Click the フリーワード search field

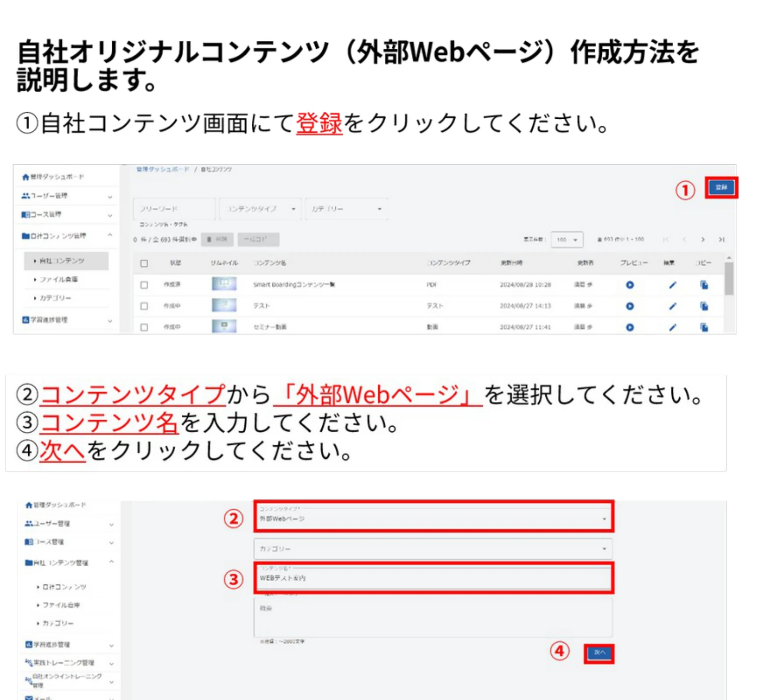tap(174, 209)
